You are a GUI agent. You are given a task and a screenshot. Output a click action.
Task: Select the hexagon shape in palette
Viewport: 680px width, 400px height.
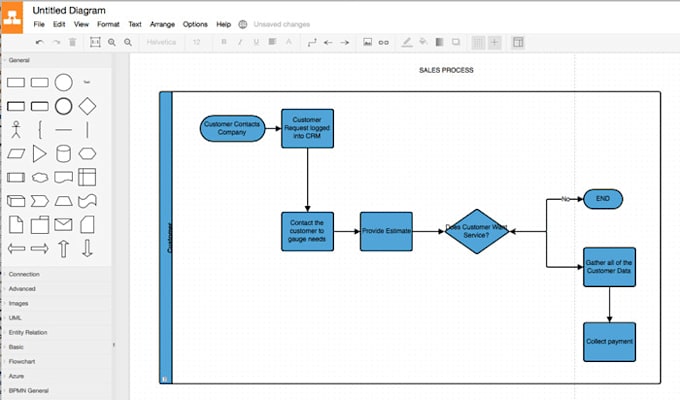pos(87,154)
